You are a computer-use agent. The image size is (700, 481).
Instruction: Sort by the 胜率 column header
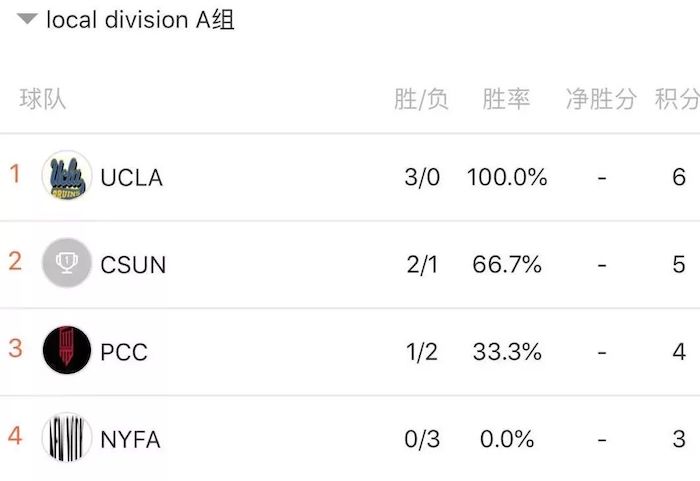506,99
